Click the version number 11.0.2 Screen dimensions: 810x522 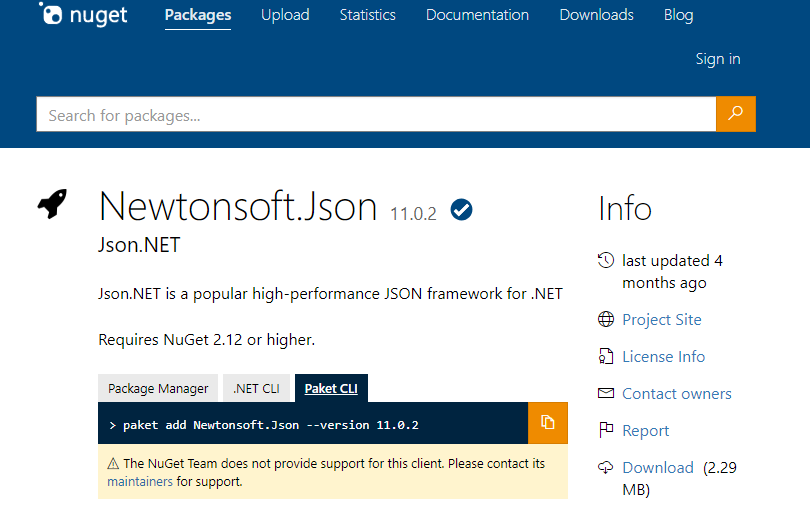413,213
